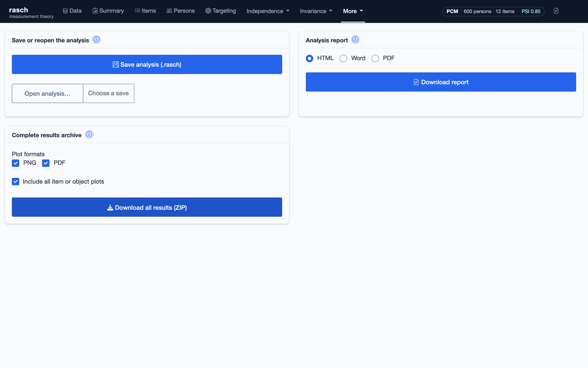This screenshot has height=368, width=588.
Task: Open the Persons tab
Action: [180, 11]
